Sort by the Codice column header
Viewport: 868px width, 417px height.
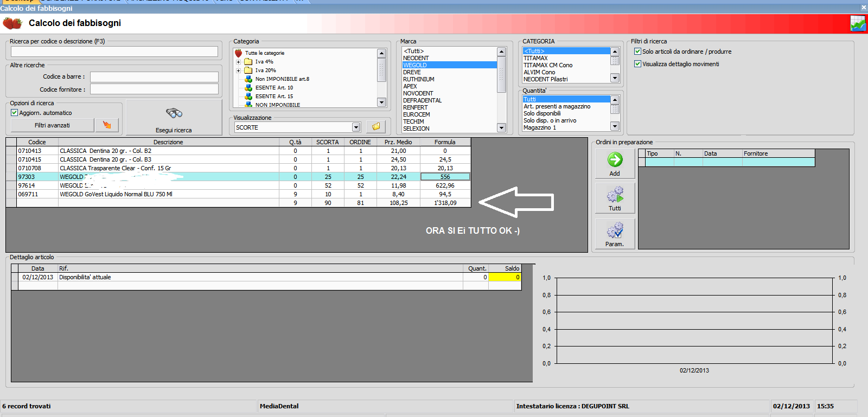[37, 142]
